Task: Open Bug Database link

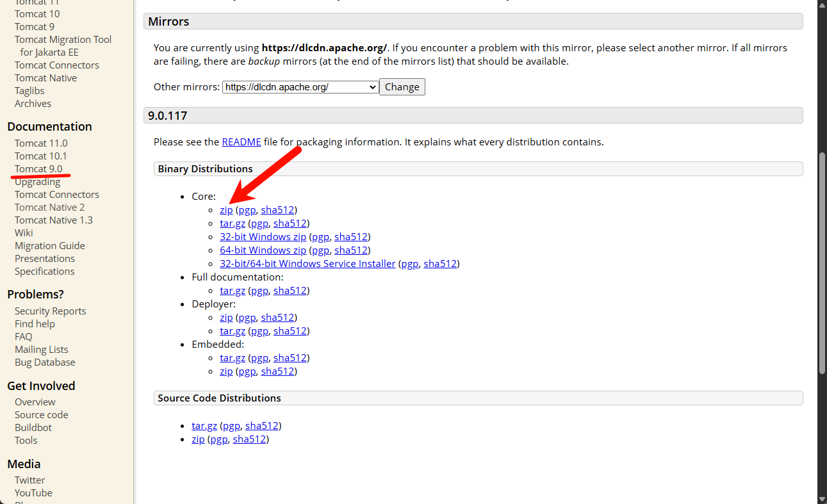Action: pos(45,362)
